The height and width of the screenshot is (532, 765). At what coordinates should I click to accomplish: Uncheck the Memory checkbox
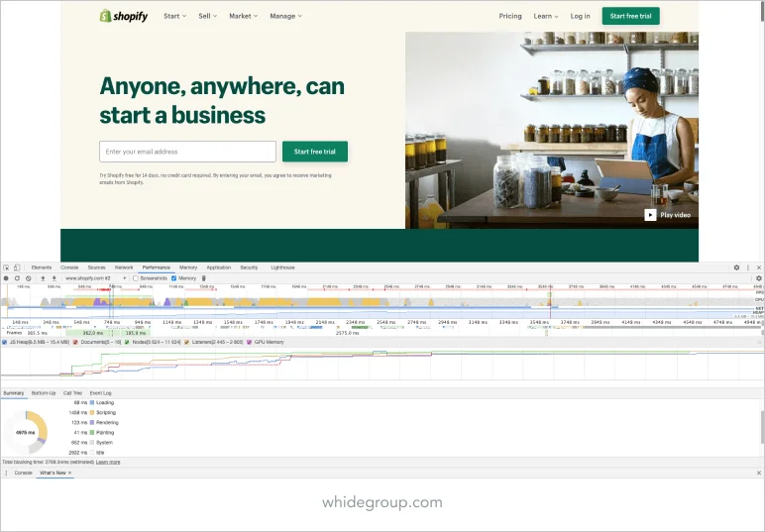pyautogui.click(x=173, y=278)
